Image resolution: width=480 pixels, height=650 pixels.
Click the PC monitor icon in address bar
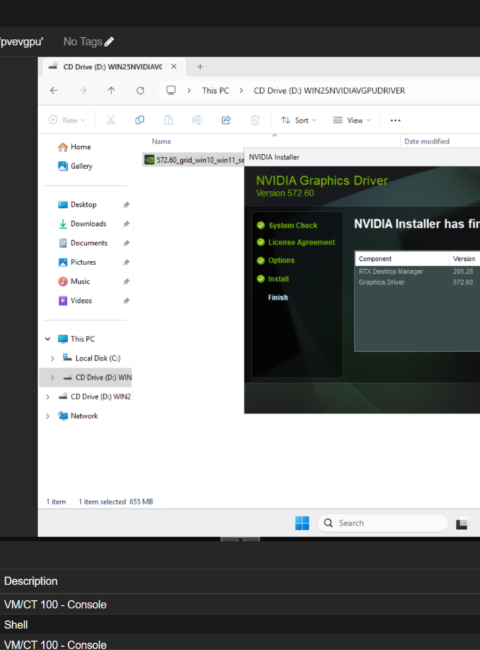[x=171, y=90]
